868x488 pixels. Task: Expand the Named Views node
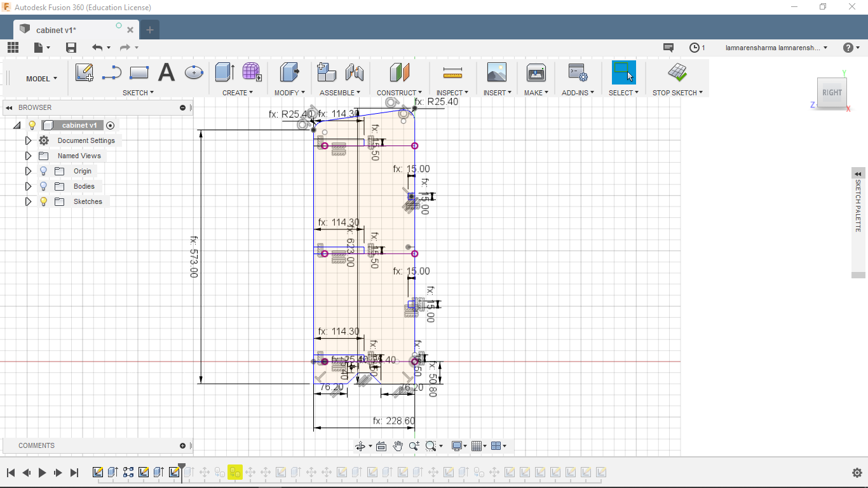(x=28, y=156)
